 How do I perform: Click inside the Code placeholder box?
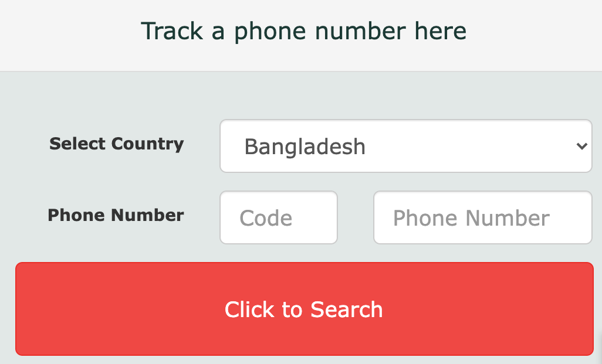[278, 217]
